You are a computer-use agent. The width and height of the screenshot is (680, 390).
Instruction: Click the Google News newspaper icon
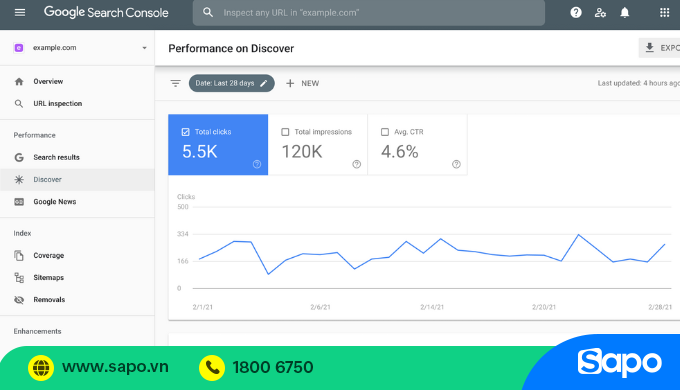(19, 202)
